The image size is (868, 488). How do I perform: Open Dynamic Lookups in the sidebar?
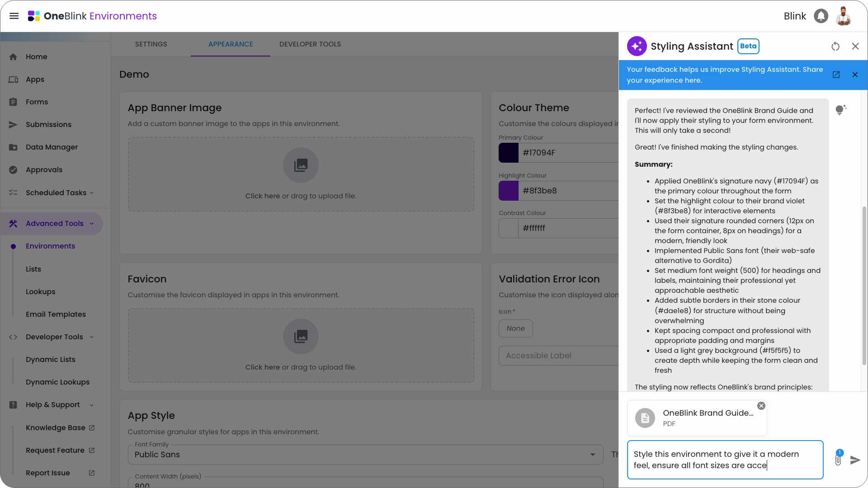click(57, 382)
